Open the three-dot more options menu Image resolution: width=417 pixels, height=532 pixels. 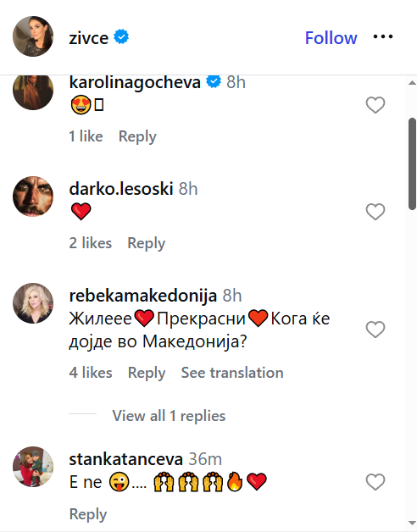(x=383, y=36)
